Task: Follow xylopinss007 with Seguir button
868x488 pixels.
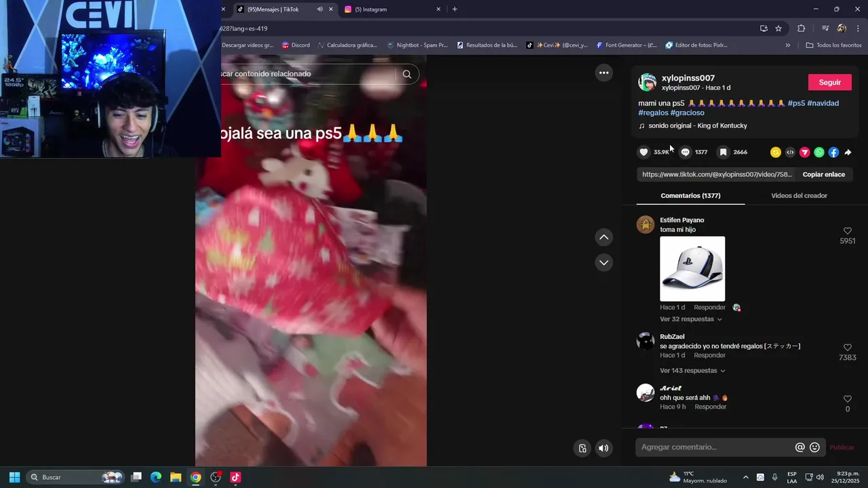Action: coord(829,82)
